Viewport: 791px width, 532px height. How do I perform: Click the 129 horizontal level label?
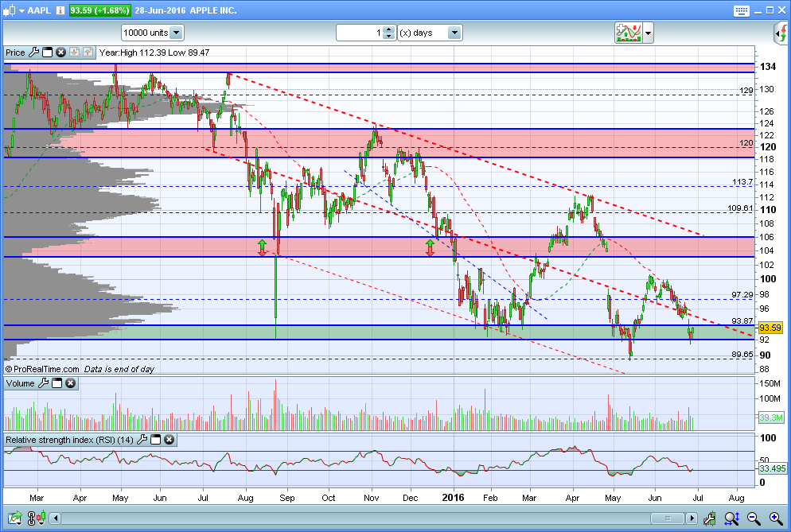click(x=746, y=91)
